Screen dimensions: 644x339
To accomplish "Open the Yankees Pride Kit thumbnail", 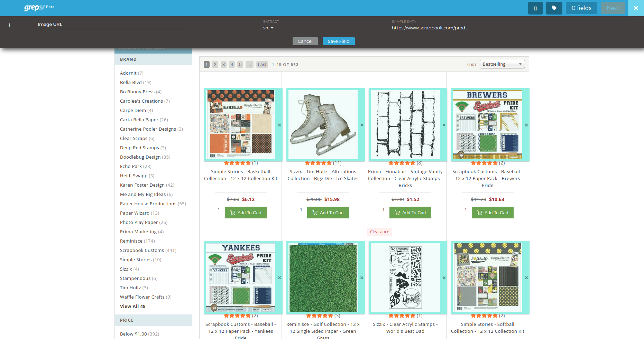I will point(241,277).
